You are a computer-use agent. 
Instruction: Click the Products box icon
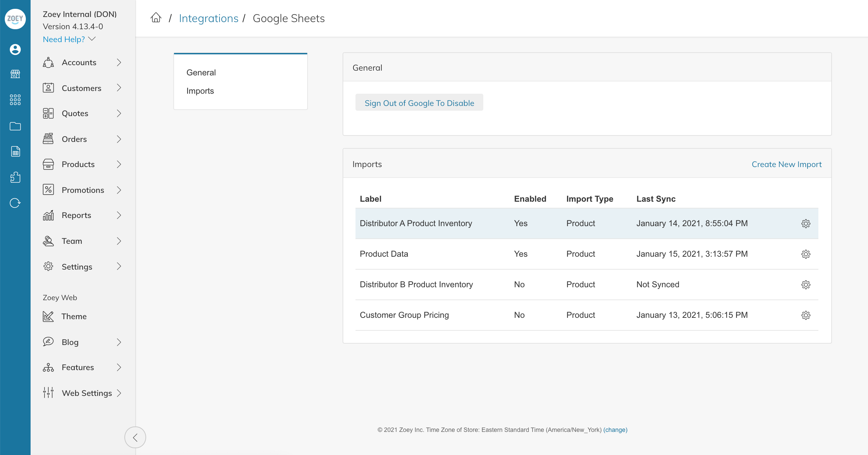pyautogui.click(x=48, y=164)
